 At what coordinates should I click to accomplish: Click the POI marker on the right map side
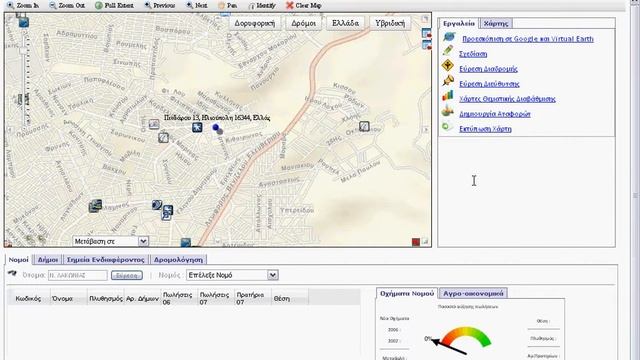tap(364, 127)
